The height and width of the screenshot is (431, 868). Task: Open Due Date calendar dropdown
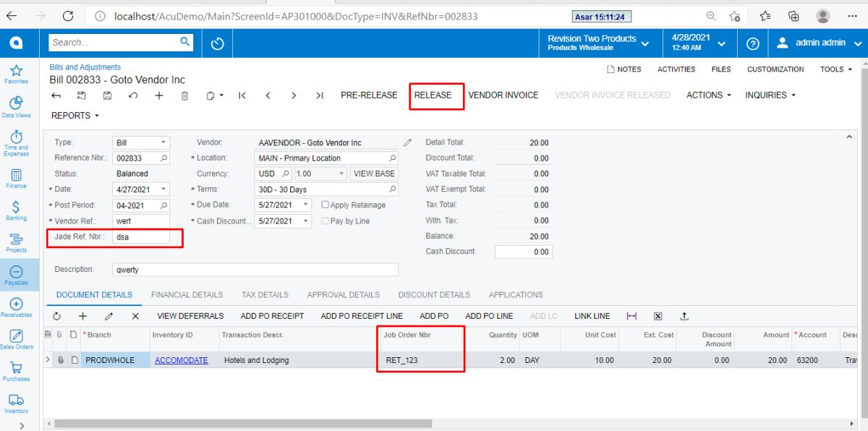point(307,205)
